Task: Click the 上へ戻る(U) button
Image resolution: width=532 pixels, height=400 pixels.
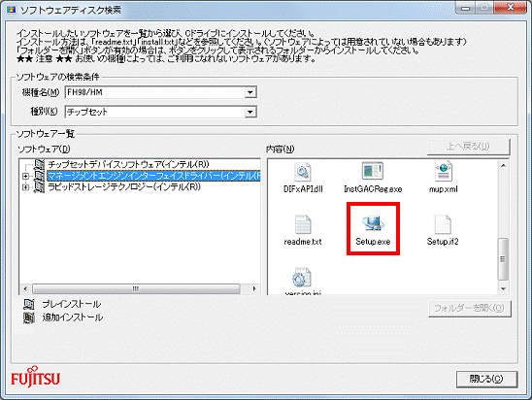Action: point(468,147)
